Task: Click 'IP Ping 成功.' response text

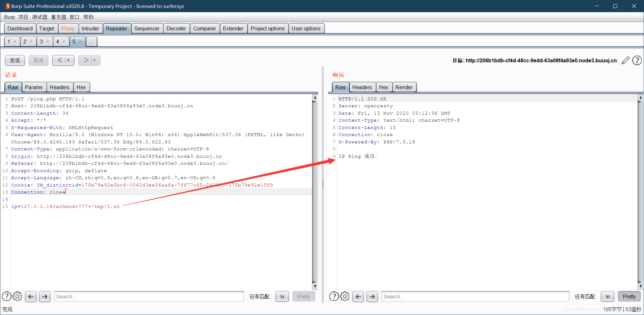Action: [358, 156]
